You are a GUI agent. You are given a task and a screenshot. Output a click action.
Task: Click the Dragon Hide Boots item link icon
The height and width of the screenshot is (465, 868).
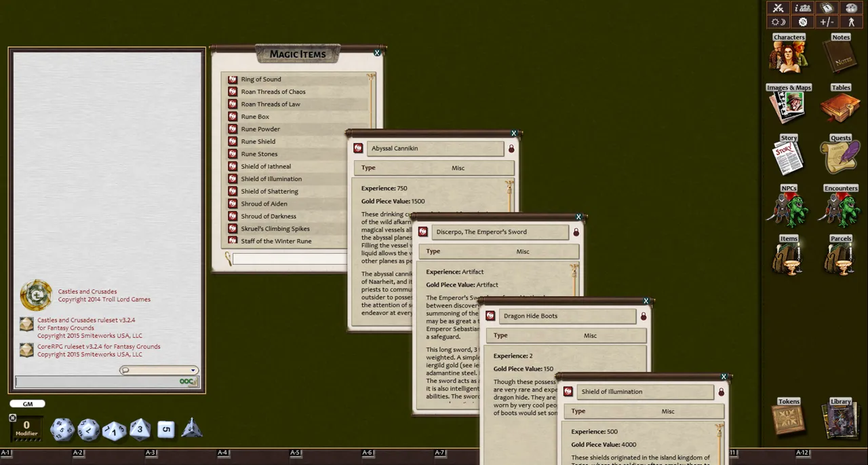coord(490,316)
